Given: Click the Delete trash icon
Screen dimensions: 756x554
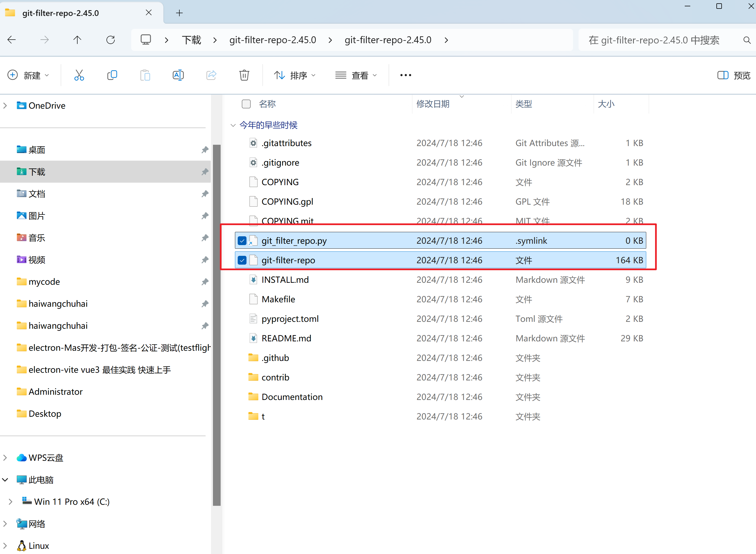Looking at the screenshot, I should pos(244,75).
